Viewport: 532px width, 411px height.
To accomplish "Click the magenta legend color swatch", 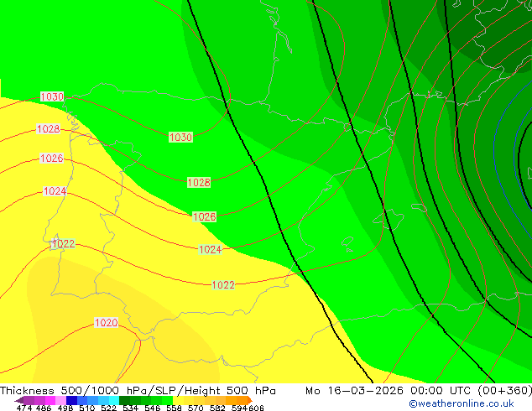I will [x=50, y=400].
